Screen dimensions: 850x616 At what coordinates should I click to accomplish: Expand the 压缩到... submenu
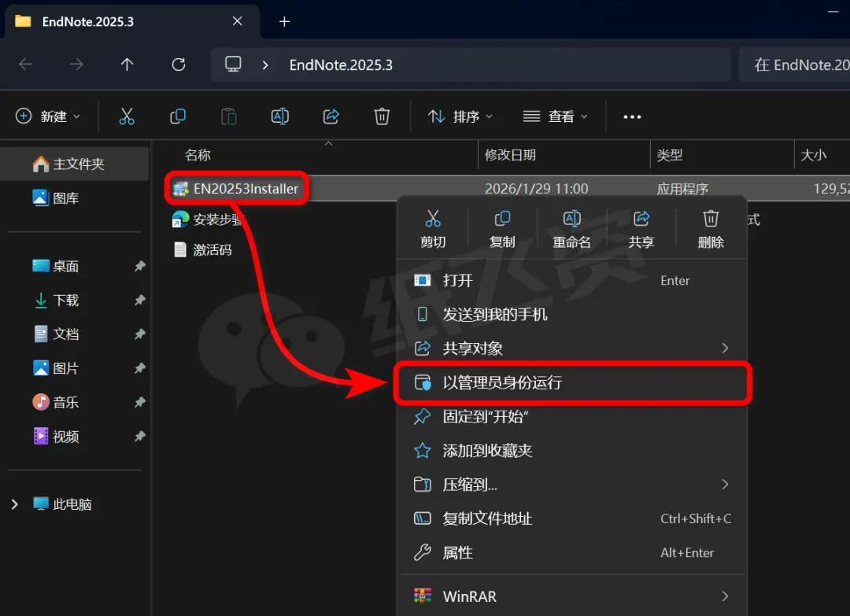(x=725, y=485)
